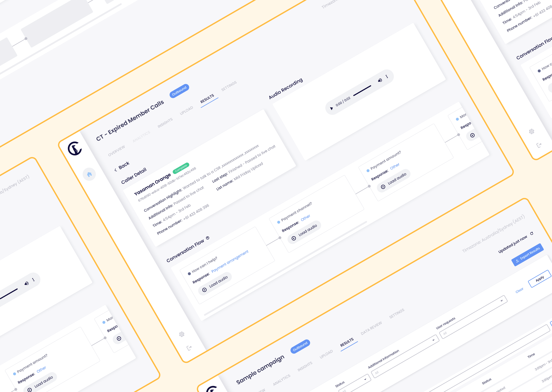Click refresh icon beside Updated just now

[x=531, y=233]
